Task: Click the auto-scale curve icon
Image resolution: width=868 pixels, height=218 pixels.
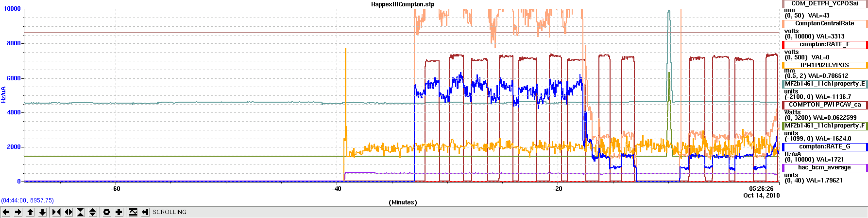Action: coord(133,212)
